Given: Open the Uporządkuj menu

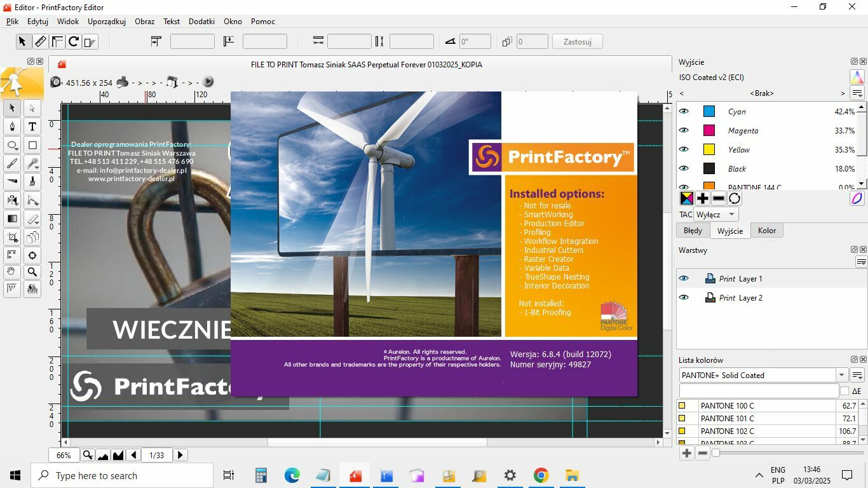Looking at the screenshot, I should point(106,21).
